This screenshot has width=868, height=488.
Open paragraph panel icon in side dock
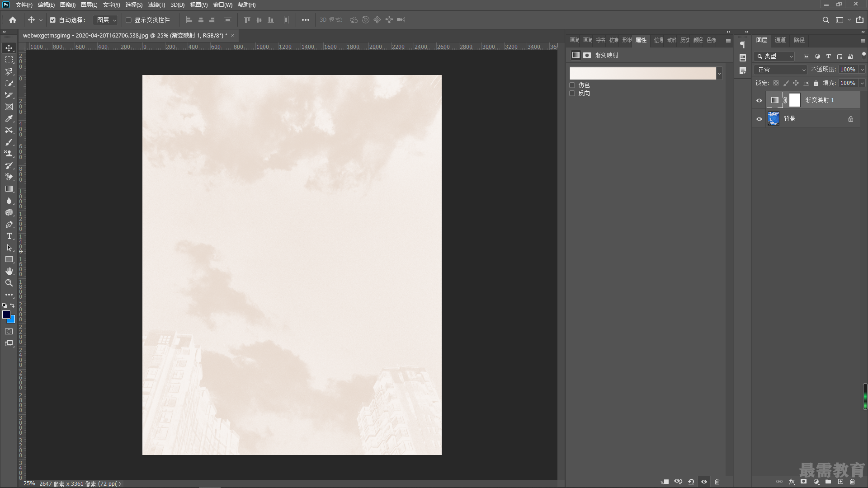(742, 45)
